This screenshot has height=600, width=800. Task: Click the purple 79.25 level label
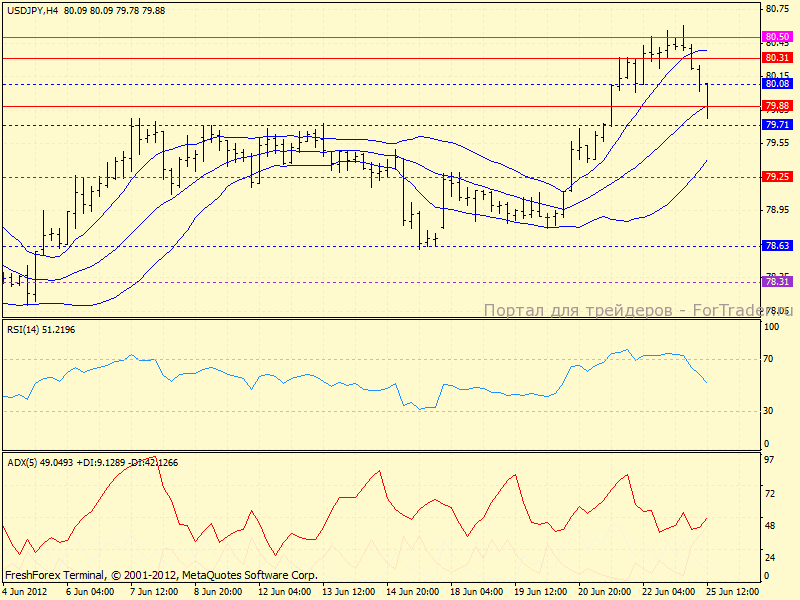tap(777, 176)
